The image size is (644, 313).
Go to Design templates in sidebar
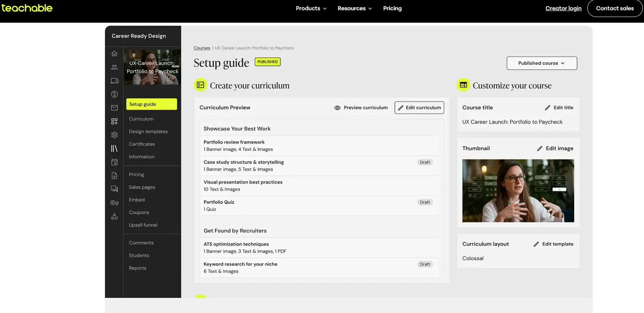[x=148, y=132]
